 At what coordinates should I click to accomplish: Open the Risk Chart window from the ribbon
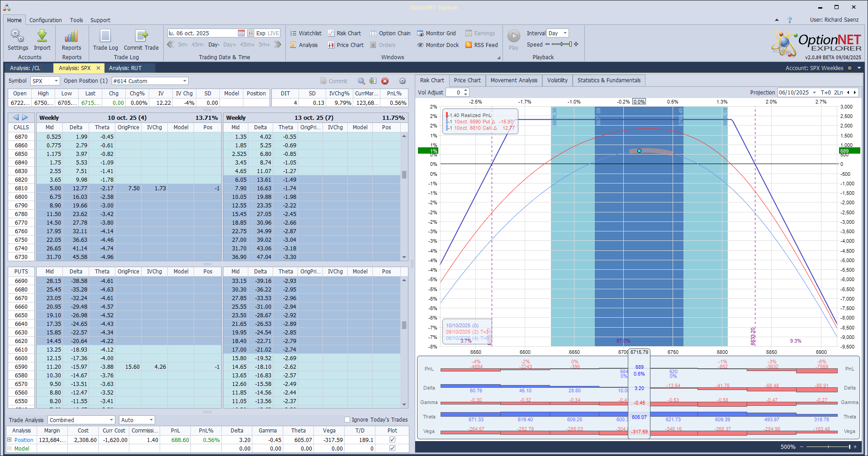point(344,33)
